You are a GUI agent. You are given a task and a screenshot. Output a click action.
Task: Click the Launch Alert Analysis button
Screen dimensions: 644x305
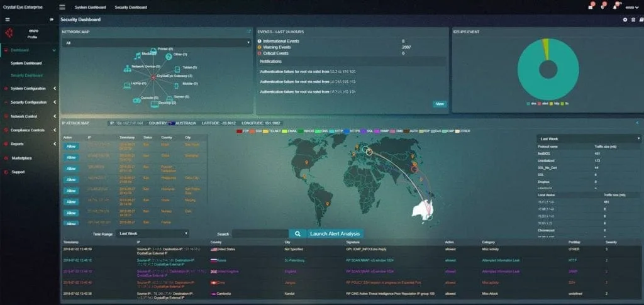336,234
